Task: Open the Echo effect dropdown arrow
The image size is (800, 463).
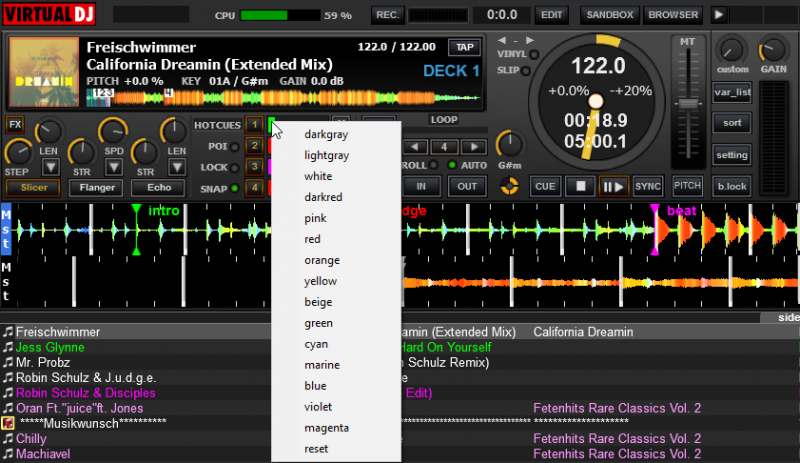Action: tap(177, 167)
